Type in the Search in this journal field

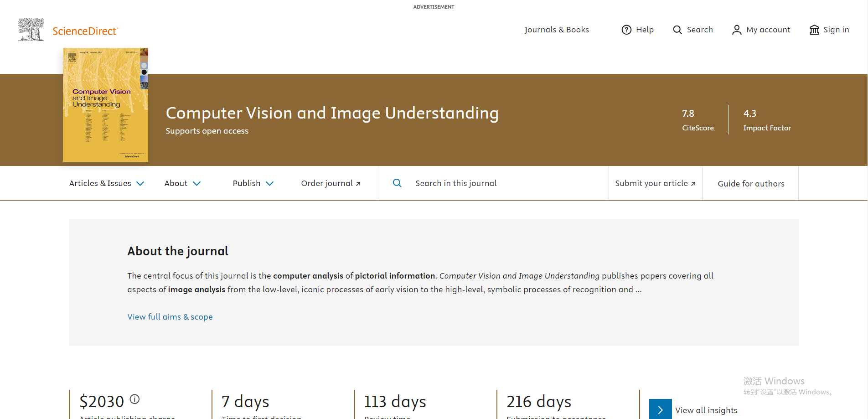click(501, 183)
